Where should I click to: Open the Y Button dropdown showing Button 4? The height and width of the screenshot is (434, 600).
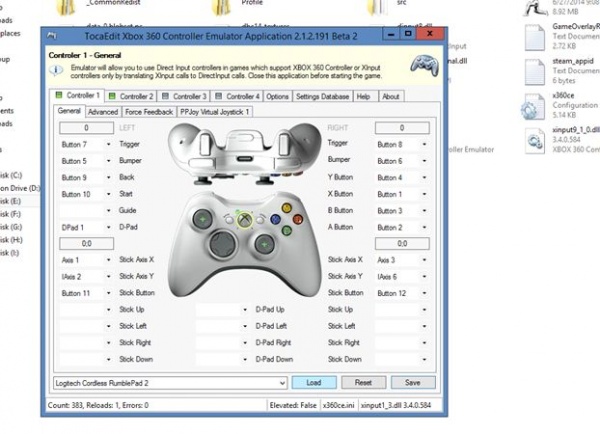coord(402,178)
